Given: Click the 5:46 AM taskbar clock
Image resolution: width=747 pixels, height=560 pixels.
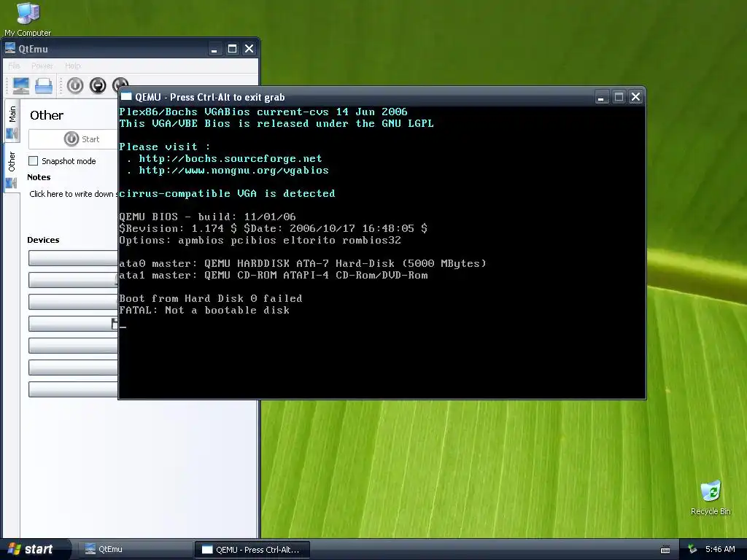Looking at the screenshot, I should pos(720,549).
